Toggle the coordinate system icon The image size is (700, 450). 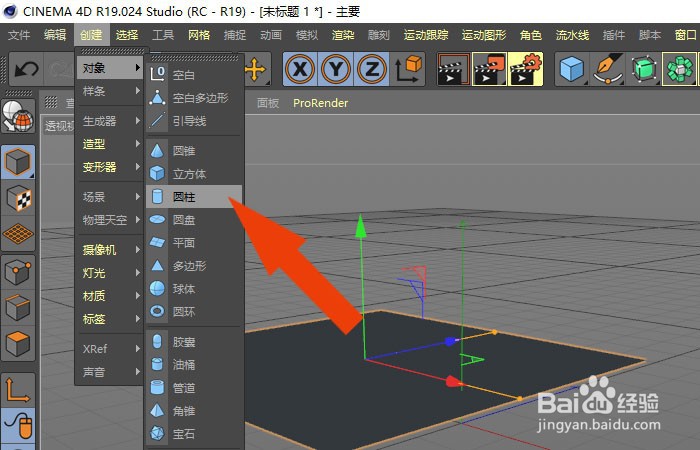tap(408, 69)
